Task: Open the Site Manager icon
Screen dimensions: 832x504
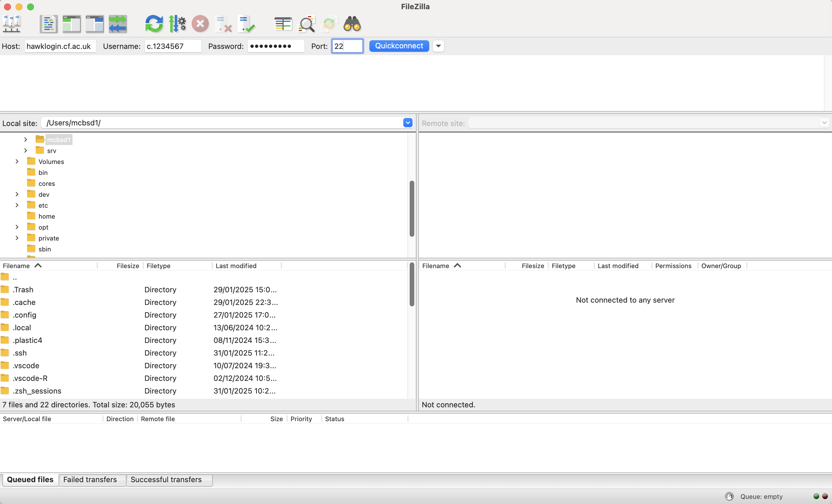Action: coord(12,24)
